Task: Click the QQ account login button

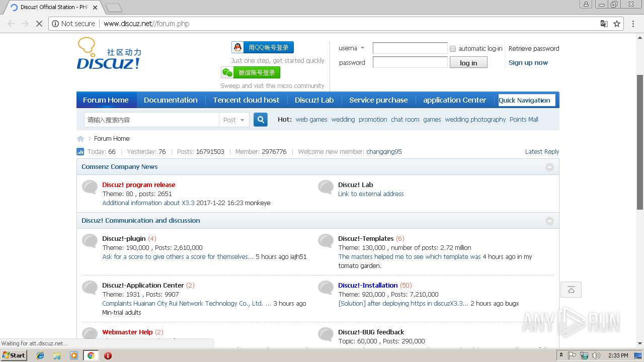Action: coord(262,47)
